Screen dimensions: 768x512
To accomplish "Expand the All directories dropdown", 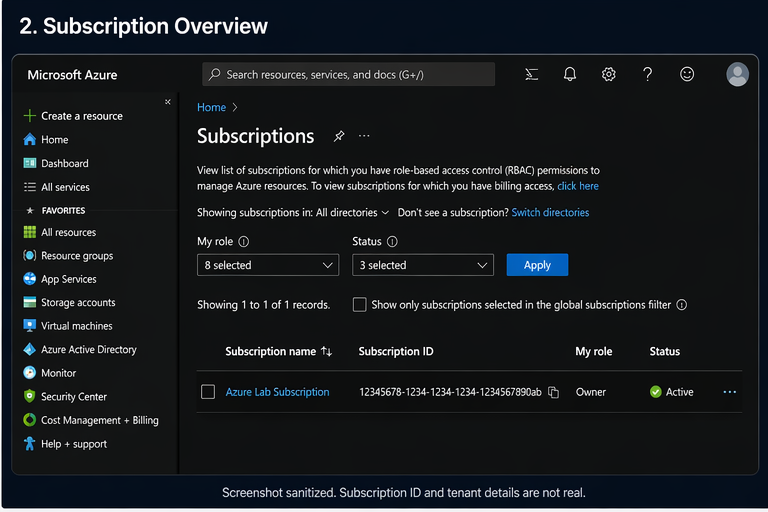I will 352,213.
